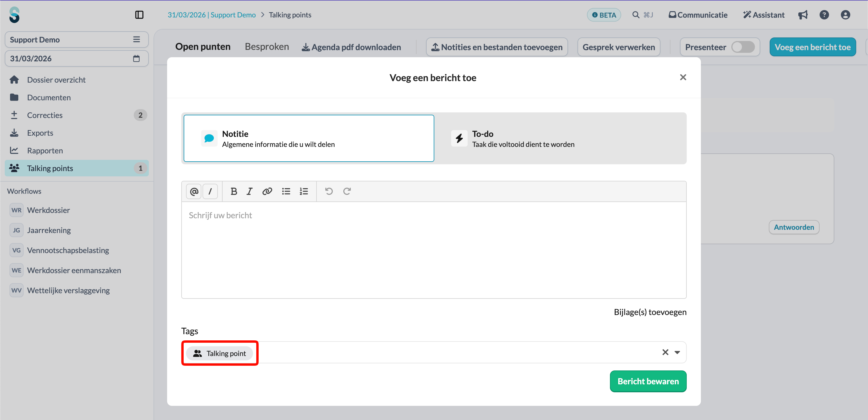
Task: Click the Antwoorden button
Action: (x=794, y=227)
